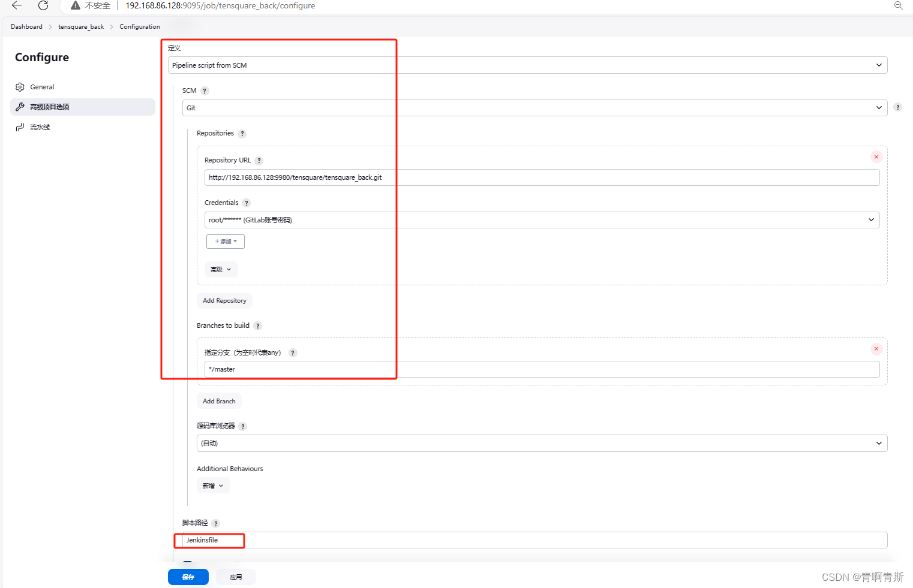Focus the */master branch specifier field
This screenshot has width=913, height=588.
[x=542, y=369]
